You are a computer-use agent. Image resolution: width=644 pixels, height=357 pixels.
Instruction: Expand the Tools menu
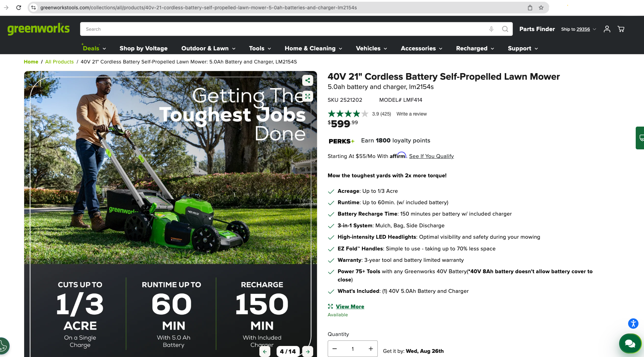(x=260, y=48)
